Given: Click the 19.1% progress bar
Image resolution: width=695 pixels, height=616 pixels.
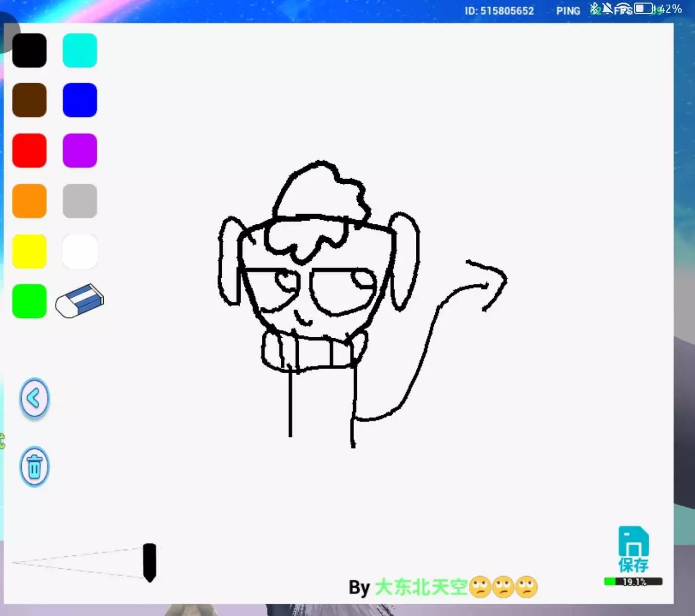Looking at the screenshot, I should click(x=633, y=582).
